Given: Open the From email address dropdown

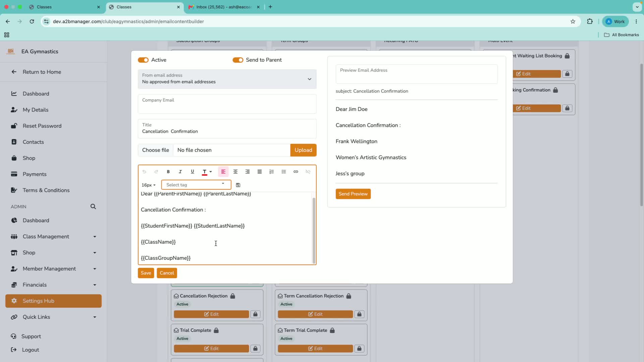Looking at the screenshot, I should [x=227, y=79].
